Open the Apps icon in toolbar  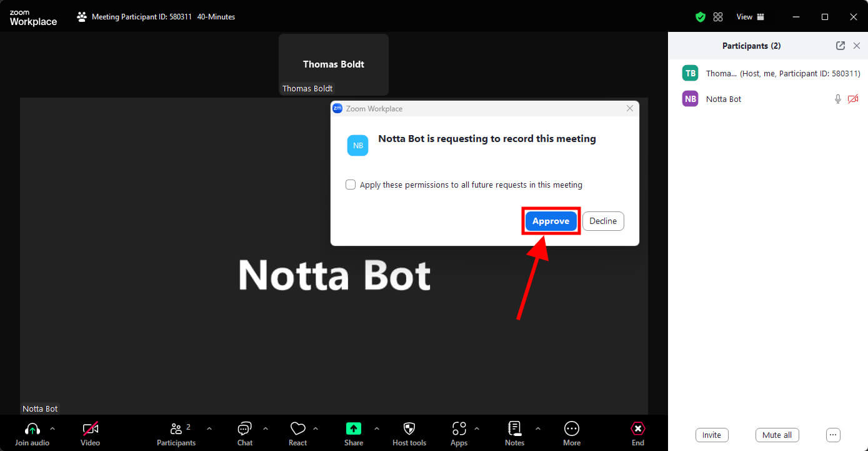pyautogui.click(x=459, y=429)
